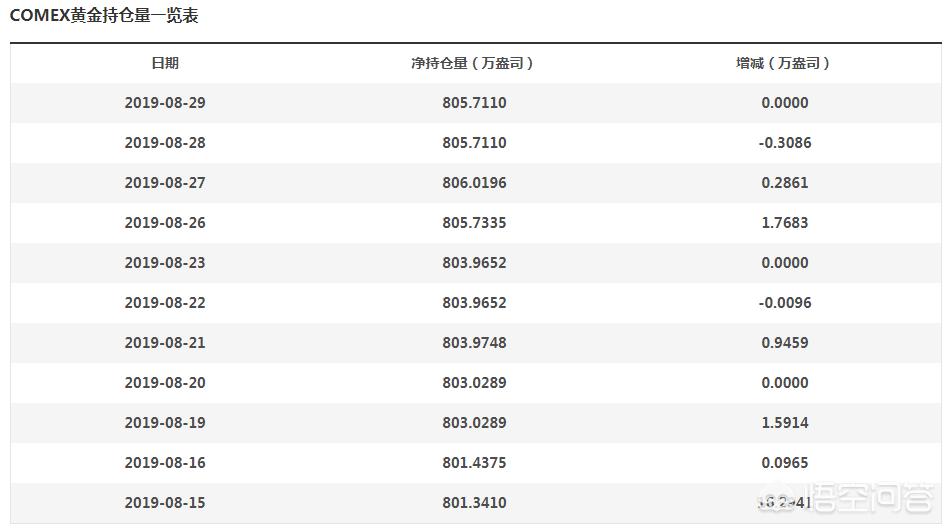Select the 净持仓量(万盎司) column header
951x531 pixels.
pos(472,63)
